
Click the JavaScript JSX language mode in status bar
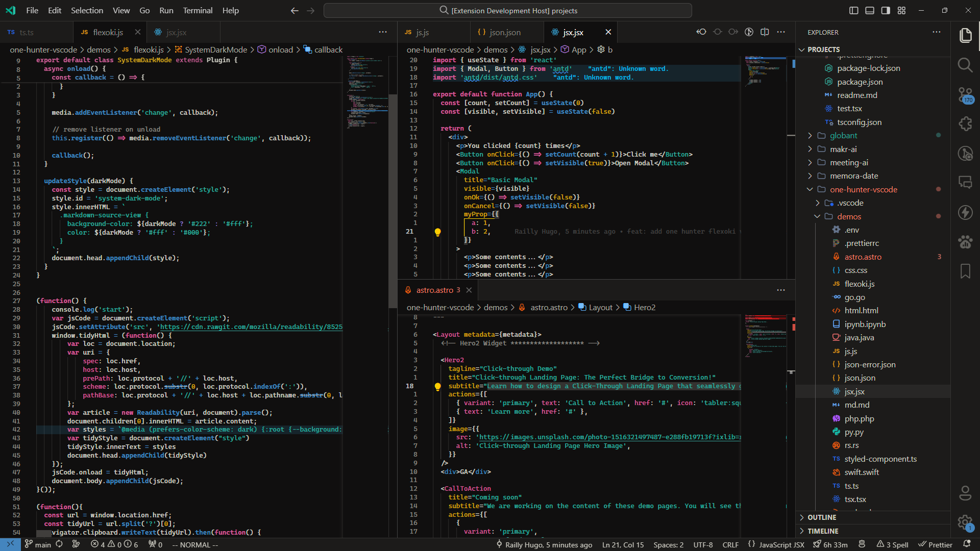click(x=781, y=544)
